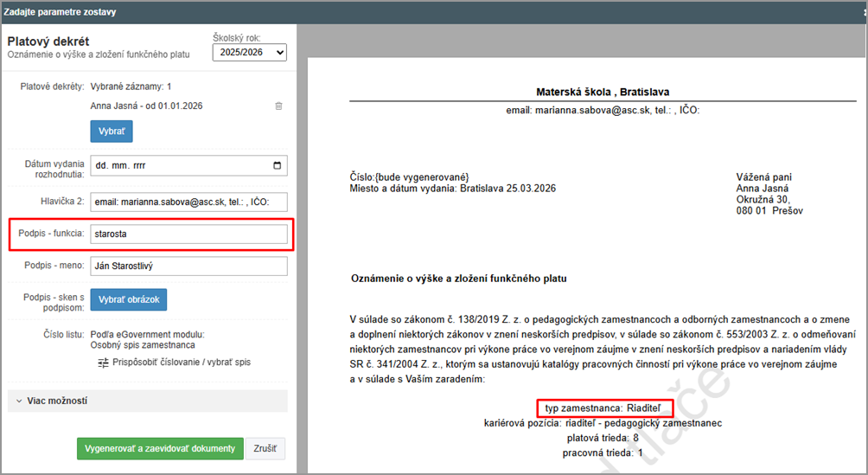Click the Vybrať obrázok button
The image size is (868, 475).
point(129,299)
